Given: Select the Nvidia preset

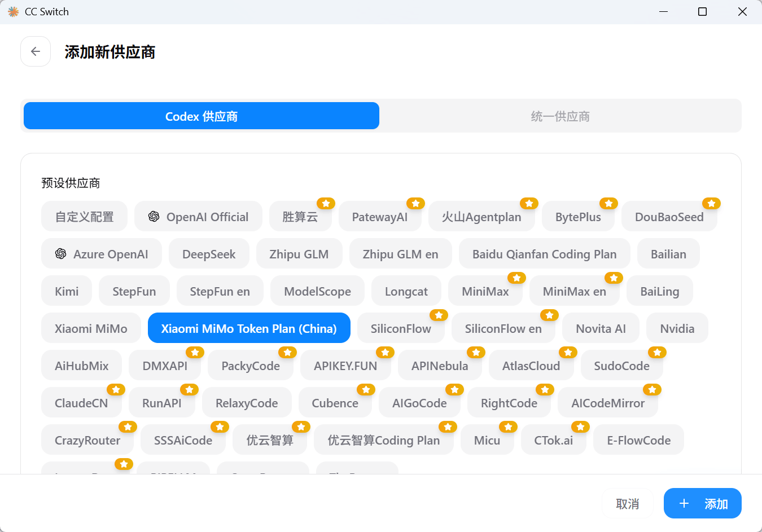Looking at the screenshot, I should [x=677, y=328].
